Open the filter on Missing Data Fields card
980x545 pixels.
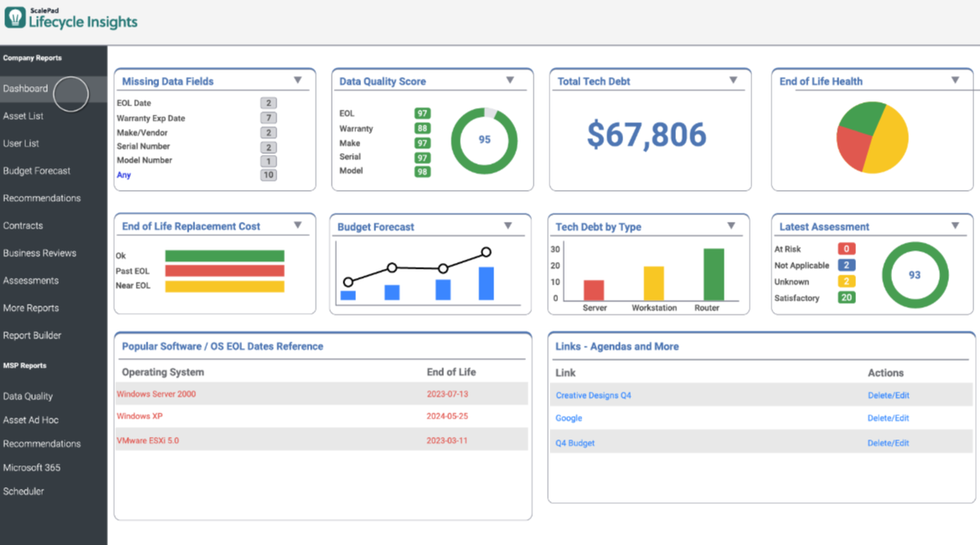click(x=298, y=81)
